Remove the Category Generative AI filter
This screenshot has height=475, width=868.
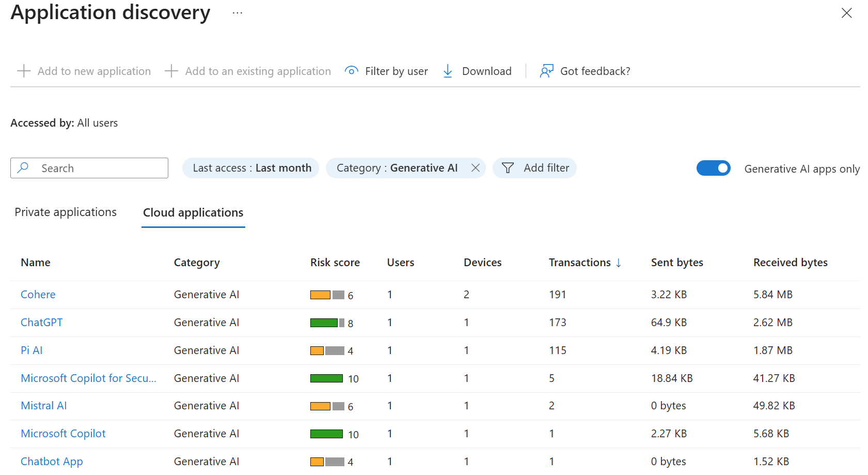click(x=476, y=167)
